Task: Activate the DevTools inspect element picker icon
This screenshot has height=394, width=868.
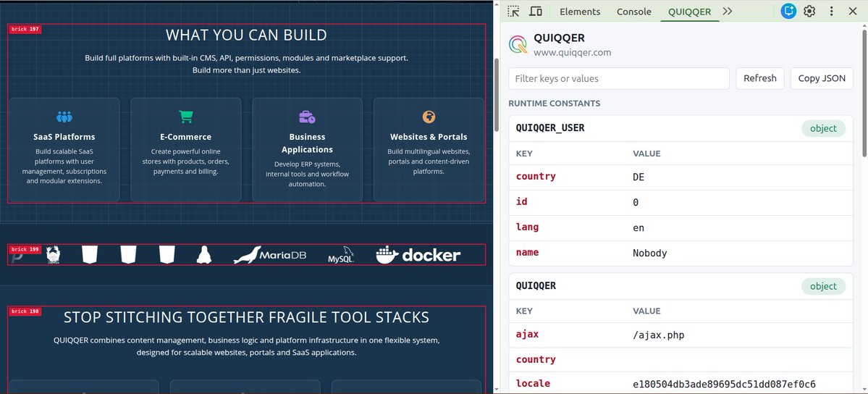Action: coord(514,11)
